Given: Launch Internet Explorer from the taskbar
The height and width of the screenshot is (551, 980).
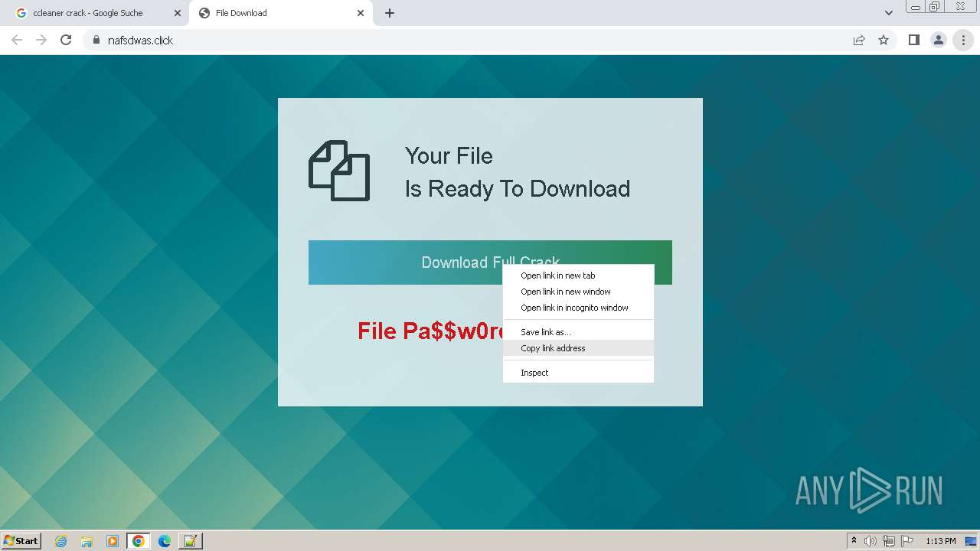Looking at the screenshot, I should [x=60, y=541].
